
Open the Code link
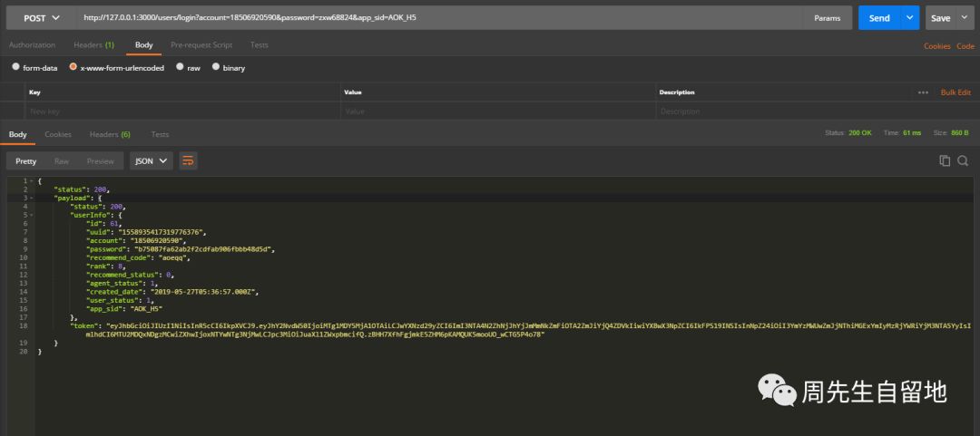point(965,46)
